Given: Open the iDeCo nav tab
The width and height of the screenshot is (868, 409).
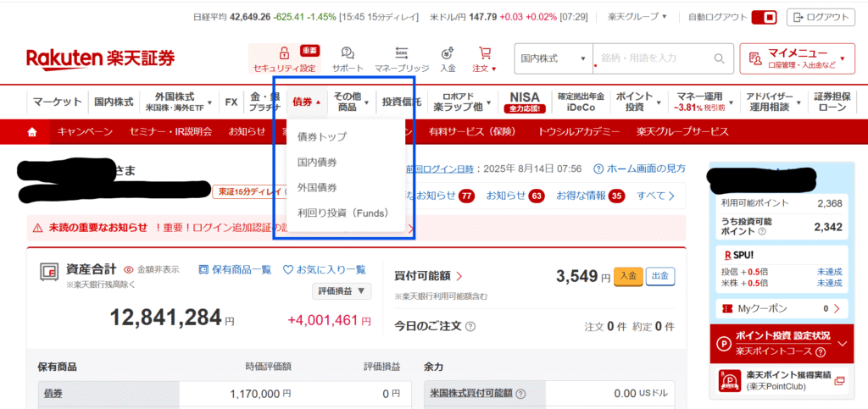Looking at the screenshot, I should tap(580, 102).
